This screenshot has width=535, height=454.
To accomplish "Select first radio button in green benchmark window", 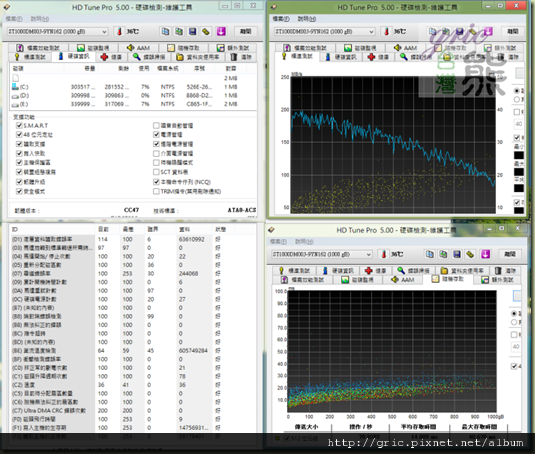I will tap(517, 91).
